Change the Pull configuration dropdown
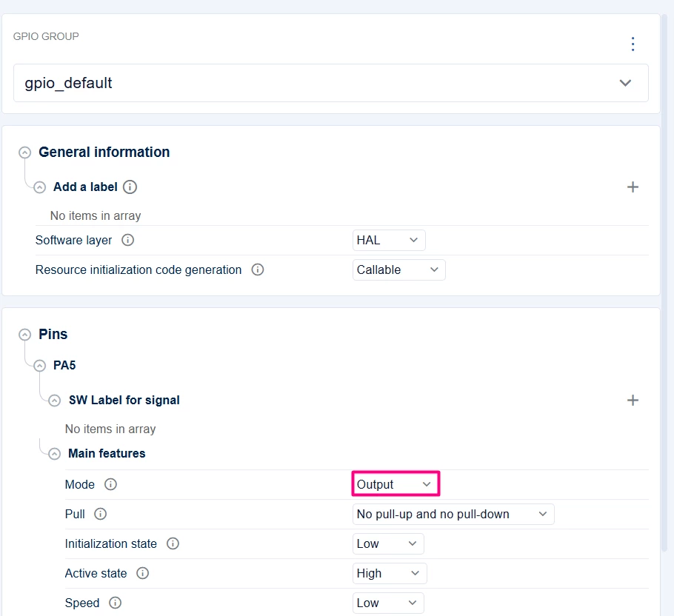 pos(453,514)
